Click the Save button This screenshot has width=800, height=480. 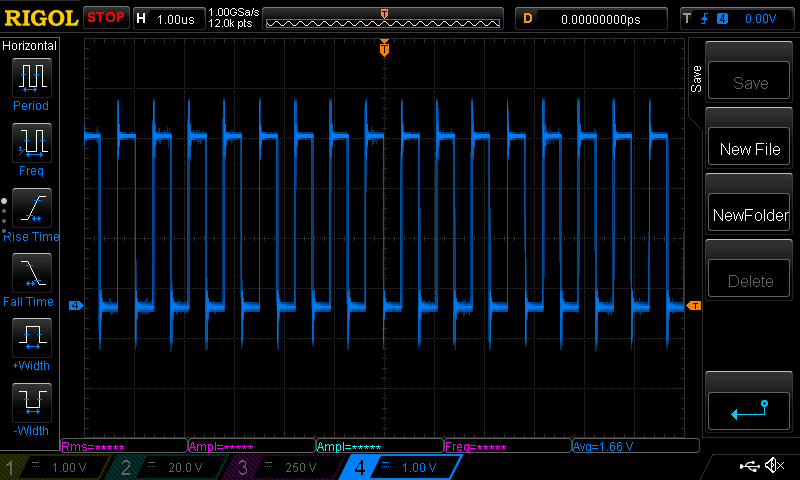pos(749,81)
